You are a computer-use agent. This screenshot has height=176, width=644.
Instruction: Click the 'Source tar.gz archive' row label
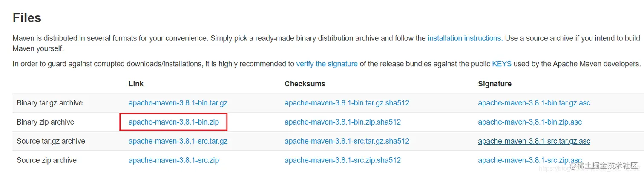pyautogui.click(x=51, y=141)
